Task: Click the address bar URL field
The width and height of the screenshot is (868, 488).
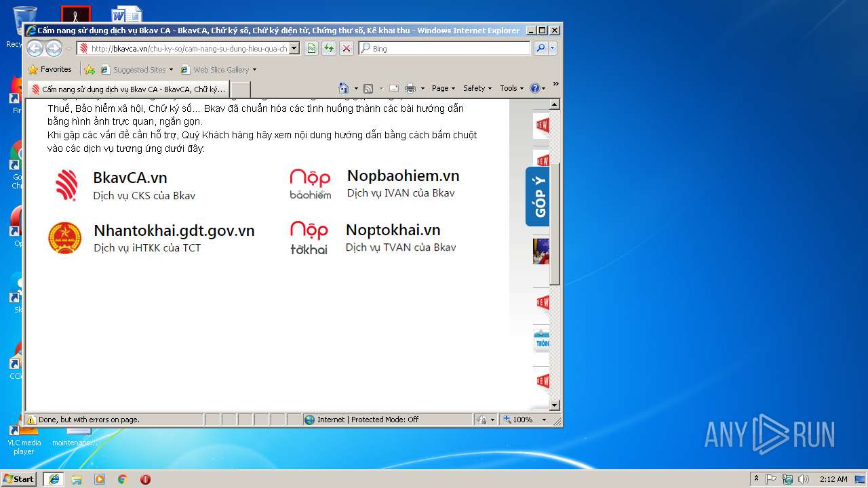Action: click(183, 48)
